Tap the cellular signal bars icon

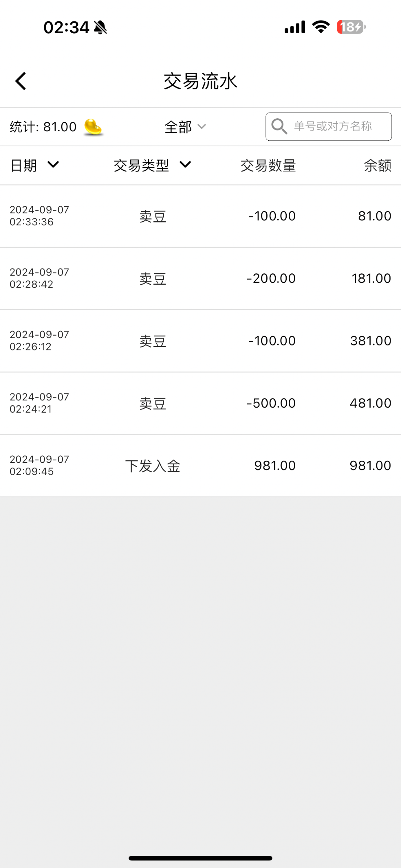[295, 27]
